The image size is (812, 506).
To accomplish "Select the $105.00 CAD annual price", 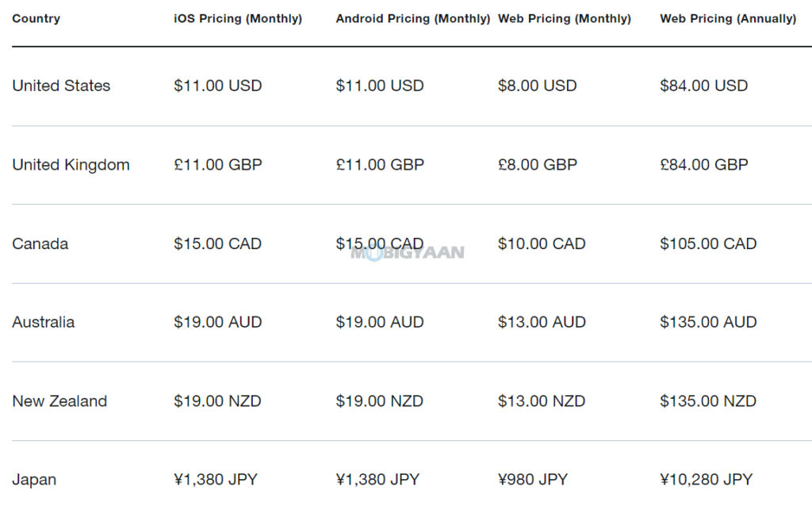I will click(x=708, y=243).
